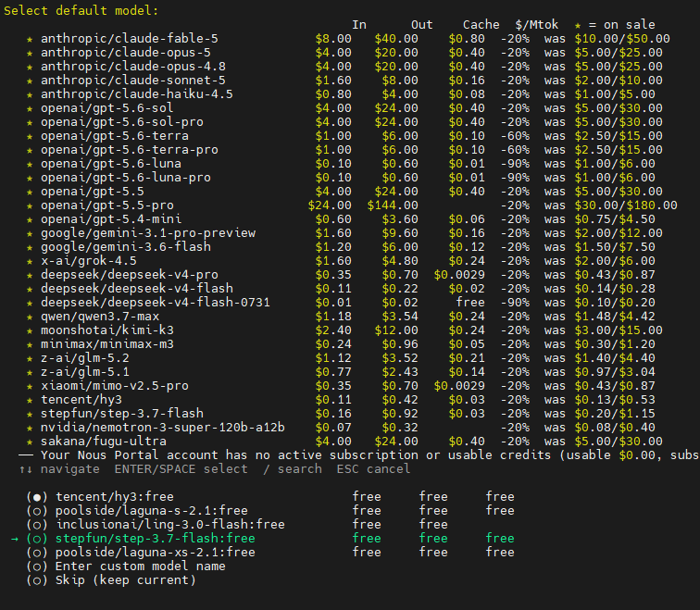Click the Select default model heading

(x=81, y=11)
